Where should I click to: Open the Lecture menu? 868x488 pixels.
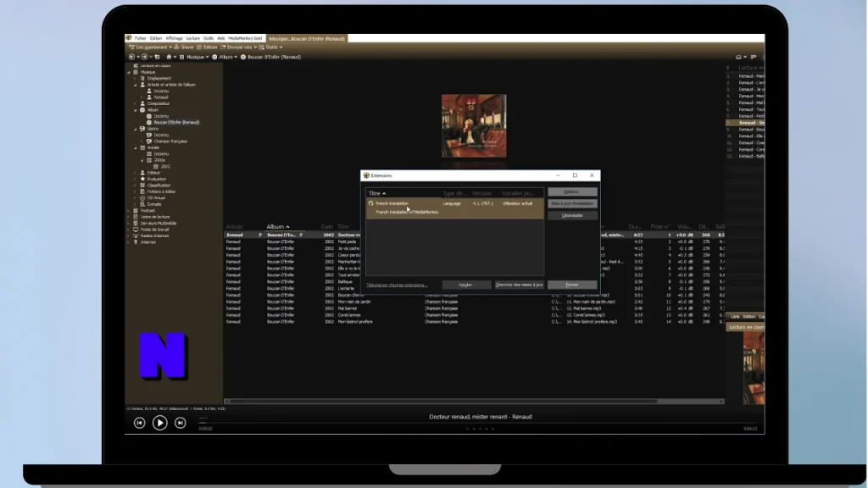192,38
